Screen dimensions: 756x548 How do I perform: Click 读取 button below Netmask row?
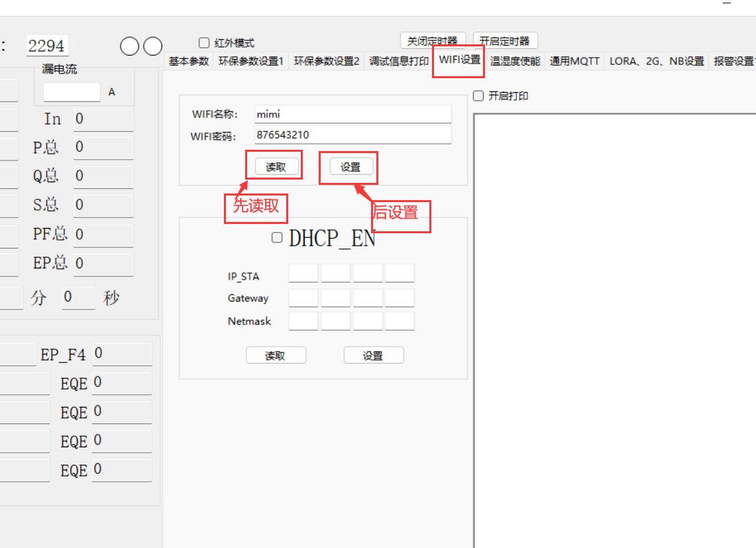tap(276, 356)
